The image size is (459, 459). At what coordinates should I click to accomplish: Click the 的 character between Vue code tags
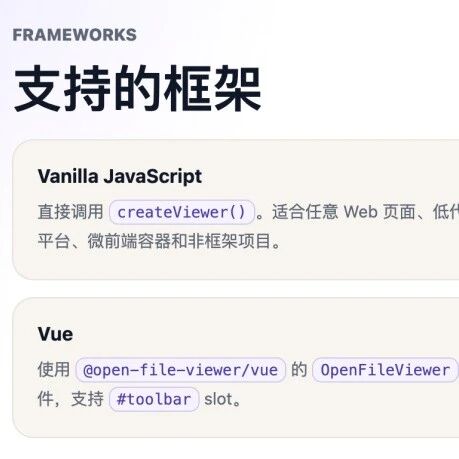(x=299, y=370)
